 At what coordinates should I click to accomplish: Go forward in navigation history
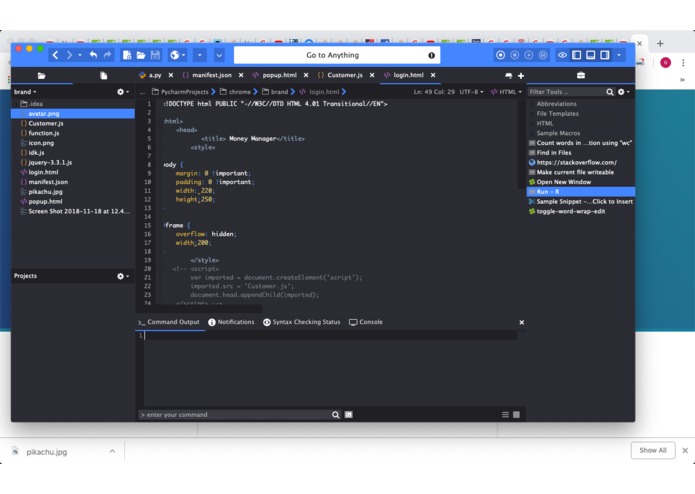(70, 55)
